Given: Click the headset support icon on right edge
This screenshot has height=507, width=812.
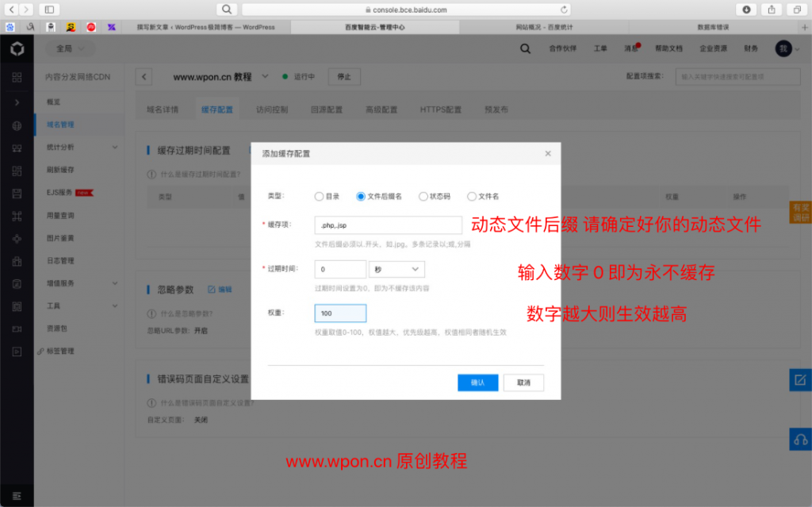Looking at the screenshot, I should pos(800,440).
